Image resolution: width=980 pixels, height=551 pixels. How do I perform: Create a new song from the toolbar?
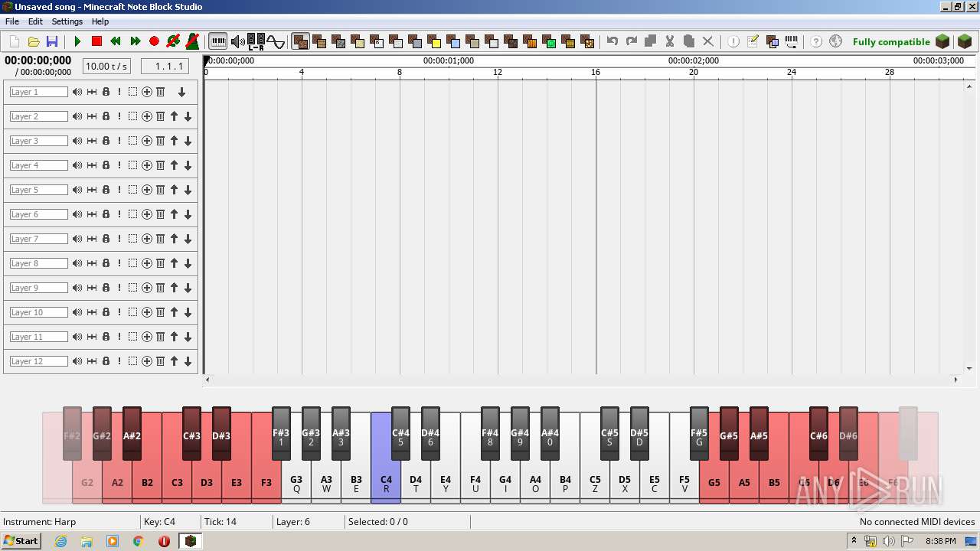[x=15, y=41]
